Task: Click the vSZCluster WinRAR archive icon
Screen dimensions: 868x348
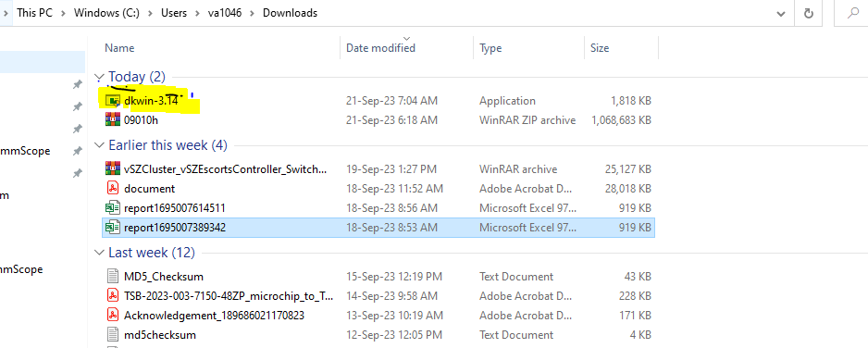Action: point(113,168)
